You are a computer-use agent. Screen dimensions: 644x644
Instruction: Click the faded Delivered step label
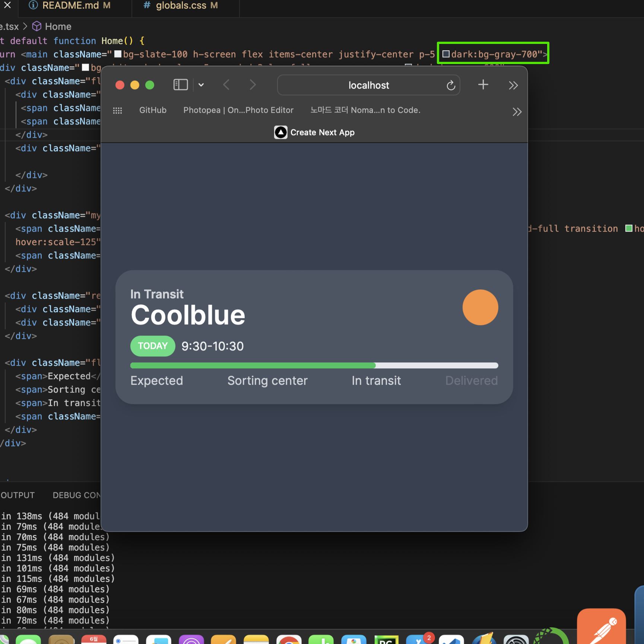(472, 381)
